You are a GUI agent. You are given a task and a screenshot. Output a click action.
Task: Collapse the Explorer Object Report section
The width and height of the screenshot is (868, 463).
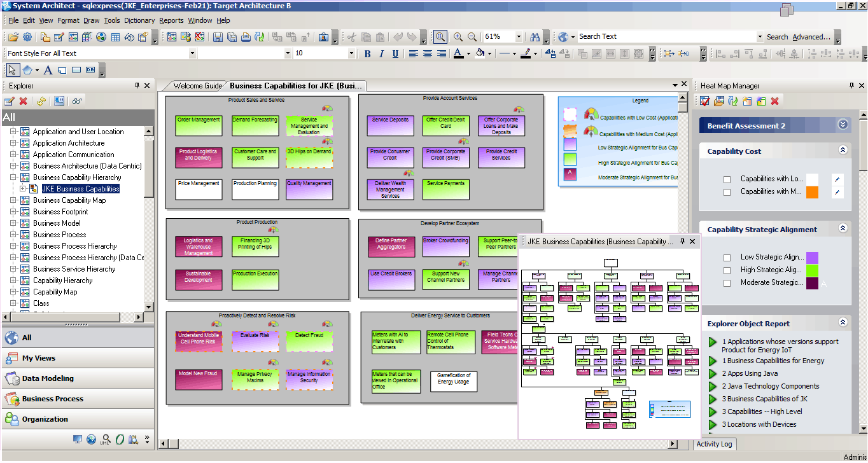pyautogui.click(x=843, y=323)
